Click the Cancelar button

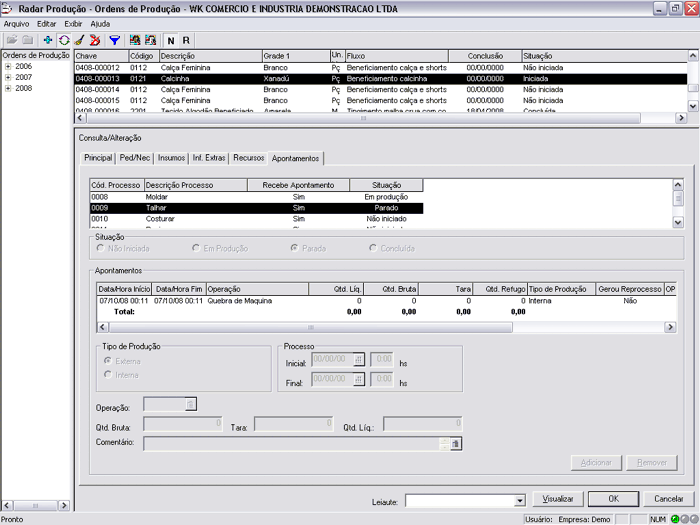pos(669,499)
